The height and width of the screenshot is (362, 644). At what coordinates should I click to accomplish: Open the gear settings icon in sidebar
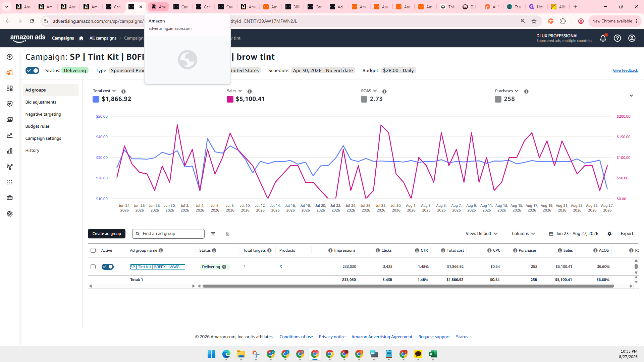10,214
